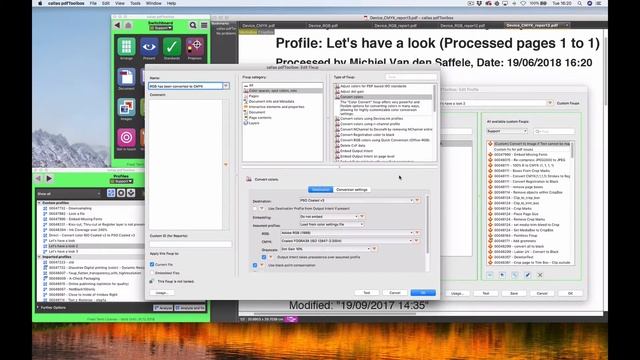
Task: Open the View menu
Action: (120, 3)
